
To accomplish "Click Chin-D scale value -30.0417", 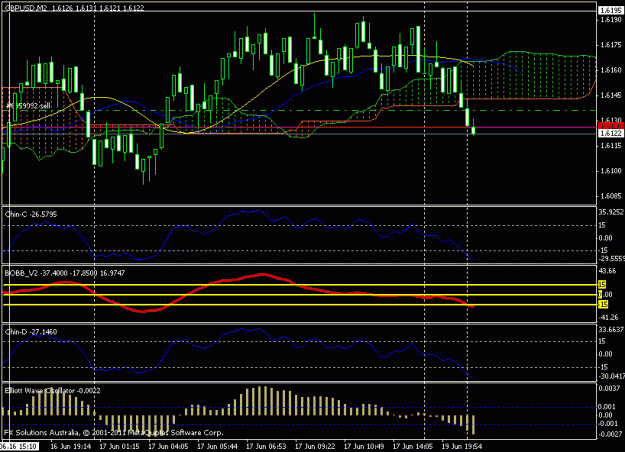I will pos(611,376).
